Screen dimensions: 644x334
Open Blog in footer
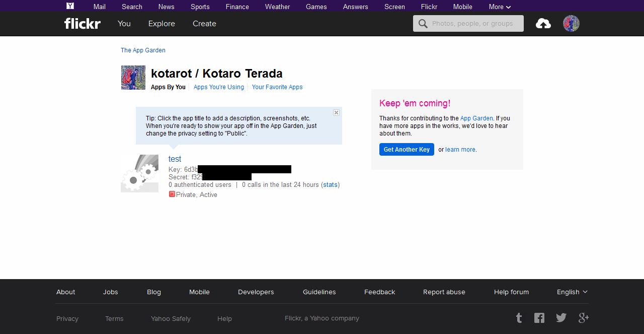[x=154, y=292]
